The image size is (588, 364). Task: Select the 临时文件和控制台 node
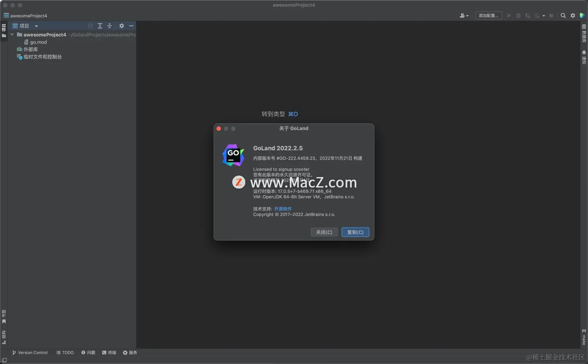pos(39,57)
